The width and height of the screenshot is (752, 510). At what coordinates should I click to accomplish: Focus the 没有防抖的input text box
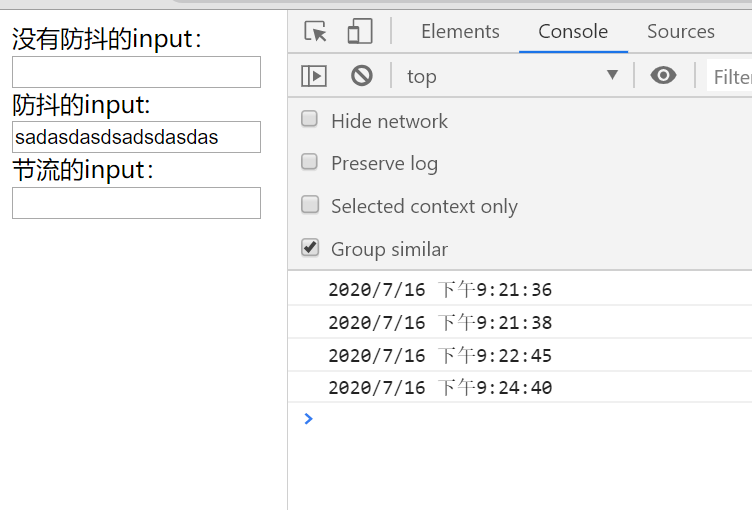click(x=136, y=72)
